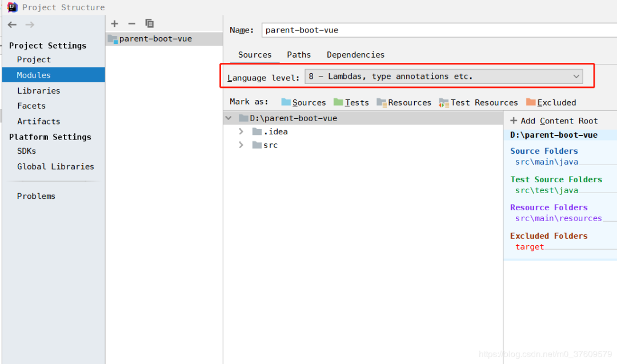Viewport: 617px width, 364px height.
Task: Click Add Content Root
Action: (x=554, y=121)
